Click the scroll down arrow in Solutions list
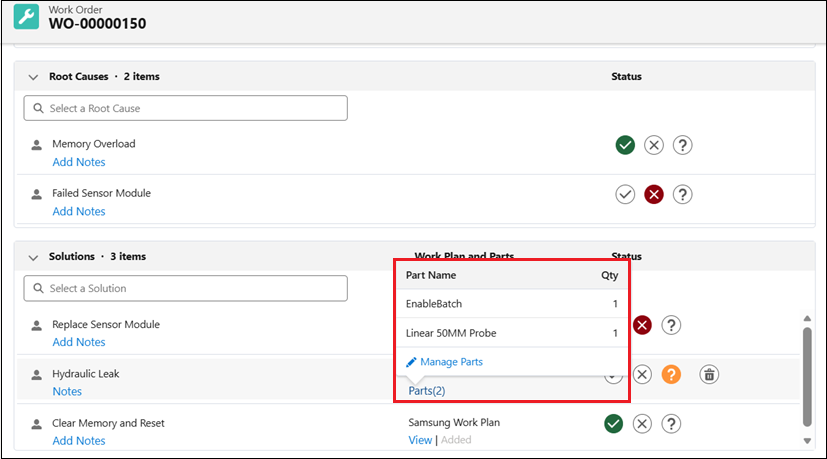Image resolution: width=827 pixels, height=459 pixels. 807,441
